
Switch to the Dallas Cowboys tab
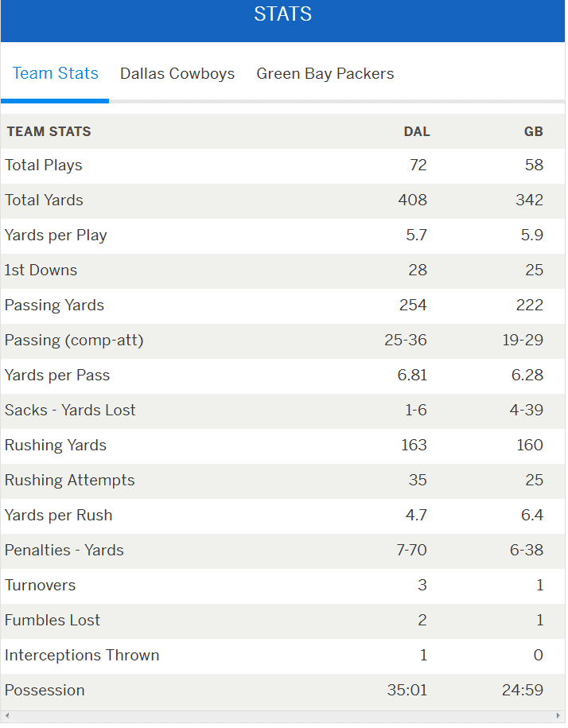(x=177, y=74)
